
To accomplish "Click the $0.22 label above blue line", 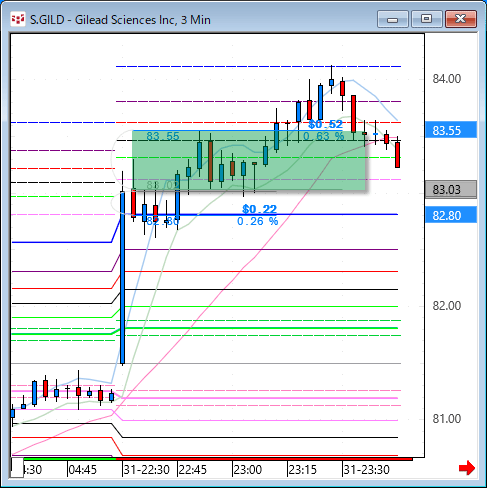I will pyautogui.click(x=259, y=209).
